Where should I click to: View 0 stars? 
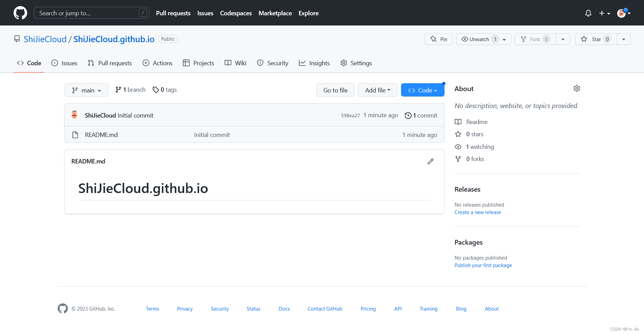click(469, 134)
